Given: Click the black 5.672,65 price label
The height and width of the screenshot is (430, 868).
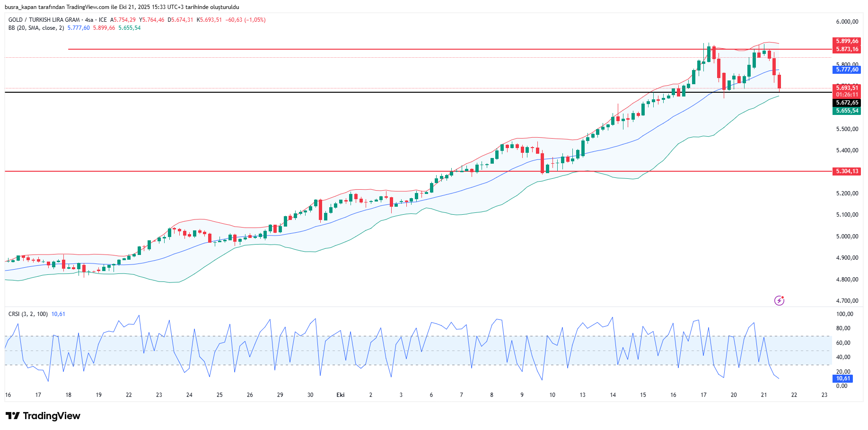Looking at the screenshot, I should coord(846,103).
